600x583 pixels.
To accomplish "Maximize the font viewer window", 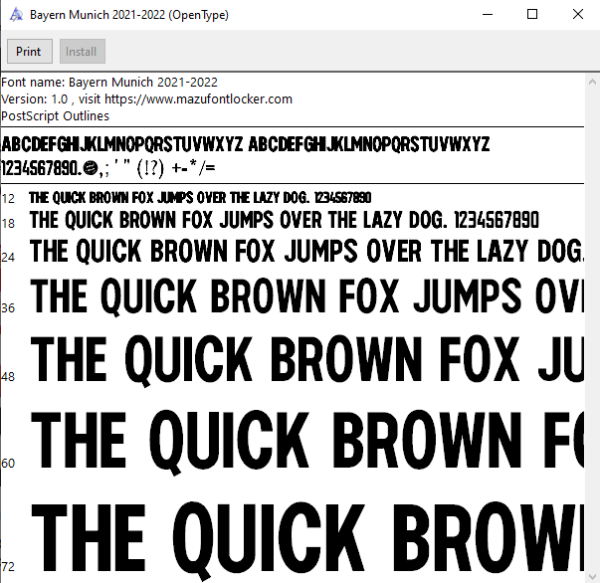I will (x=532, y=15).
